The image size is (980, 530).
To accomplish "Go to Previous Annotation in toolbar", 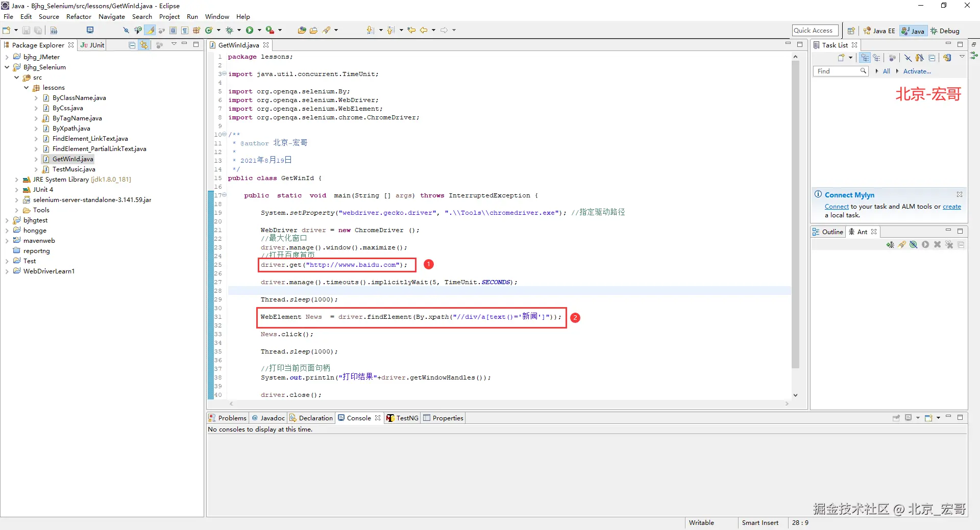I will pos(391,31).
